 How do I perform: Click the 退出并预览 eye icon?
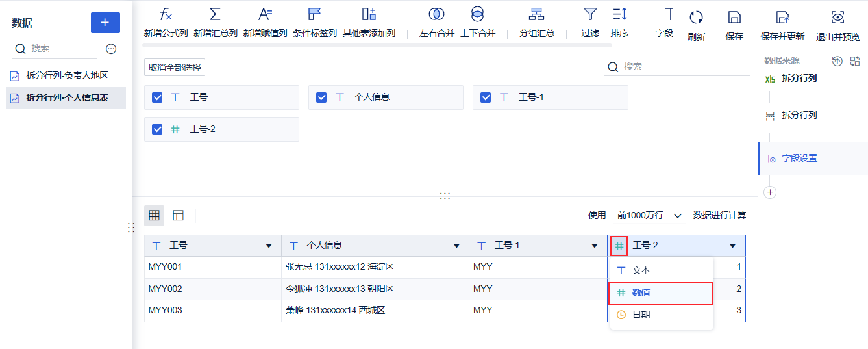[x=837, y=18]
